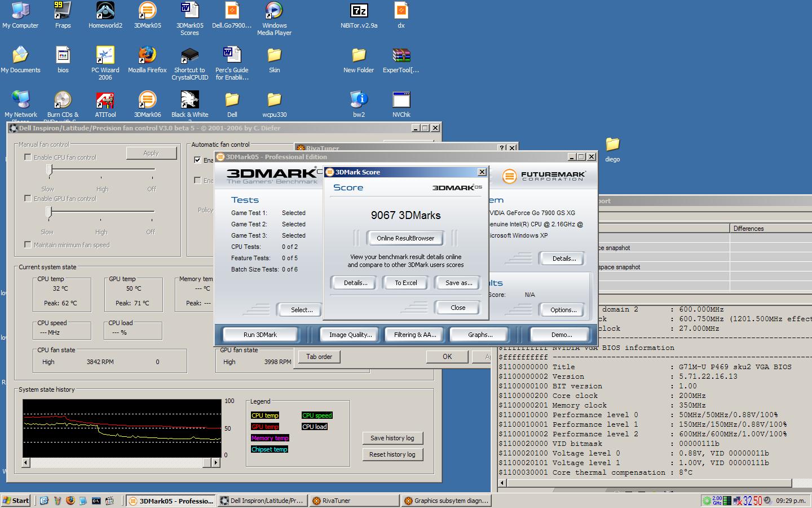Click OK button in RivaTuner dialog
Screen dimensions: 812x508
pos(447,357)
